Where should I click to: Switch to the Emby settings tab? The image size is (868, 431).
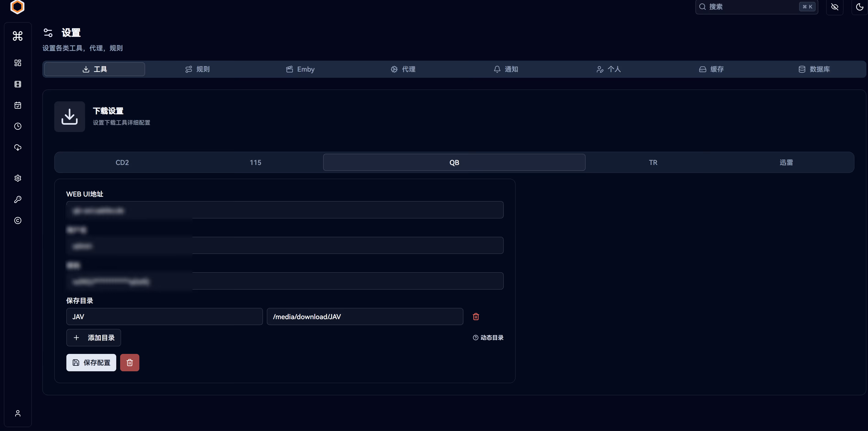pos(300,69)
